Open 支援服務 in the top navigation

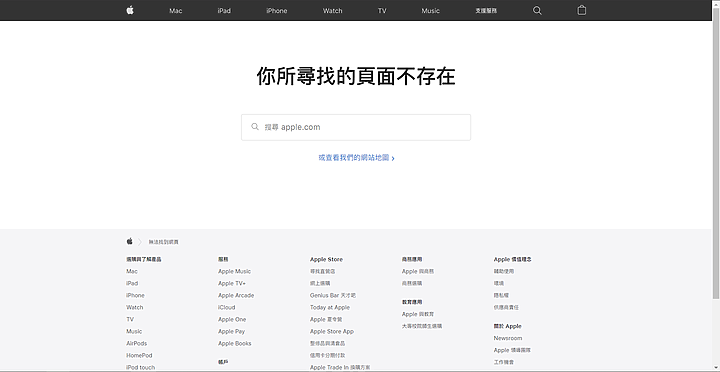tap(486, 11)
